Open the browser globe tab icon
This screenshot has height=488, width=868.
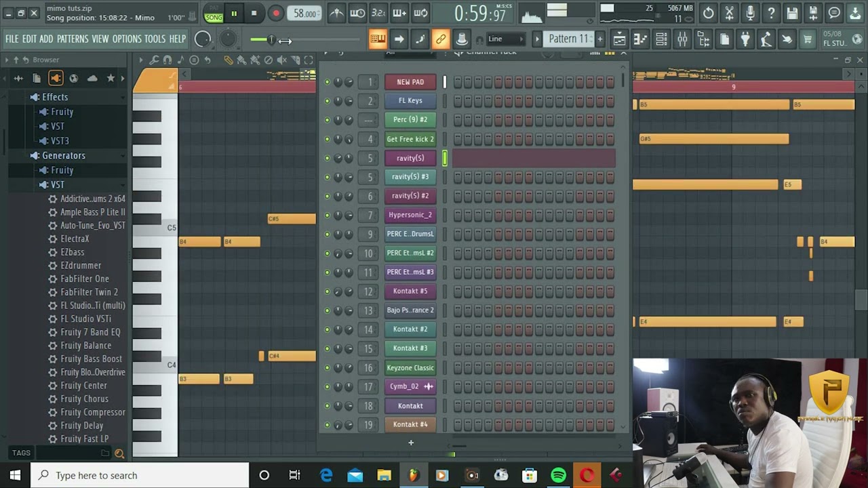tap(74, 79)
